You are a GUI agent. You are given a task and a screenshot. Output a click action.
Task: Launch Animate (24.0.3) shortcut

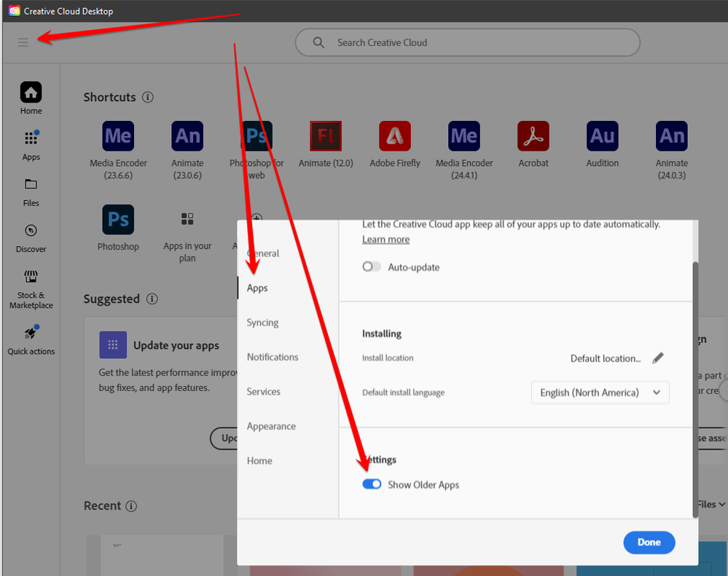671,136
